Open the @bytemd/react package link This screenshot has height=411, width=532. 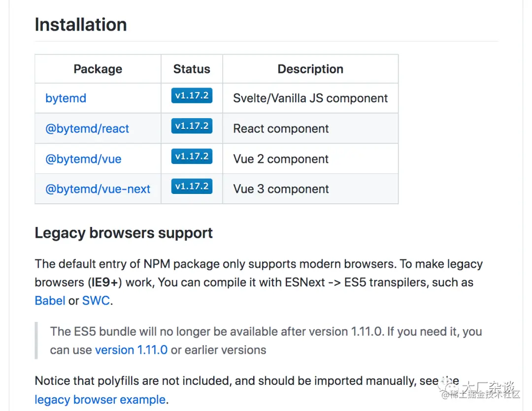[87, 129]
